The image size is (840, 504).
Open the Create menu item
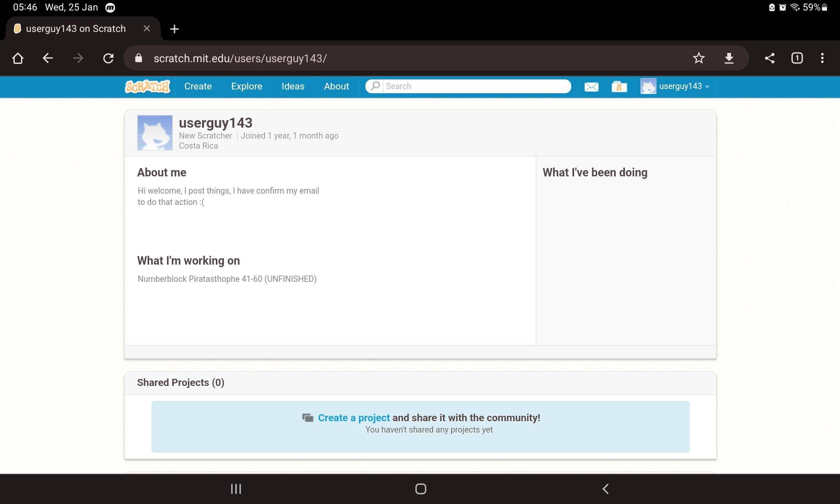(x=198, y=87)
